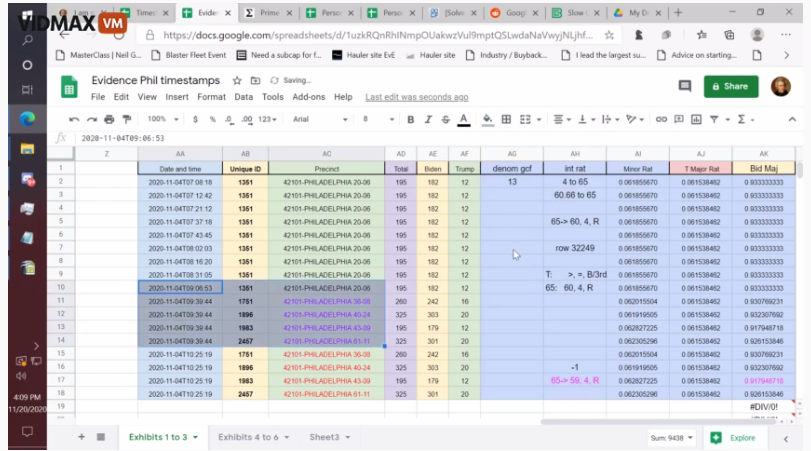Open the Data menu
This screenshot has height=451, width=811.
[x=244, y=97]
